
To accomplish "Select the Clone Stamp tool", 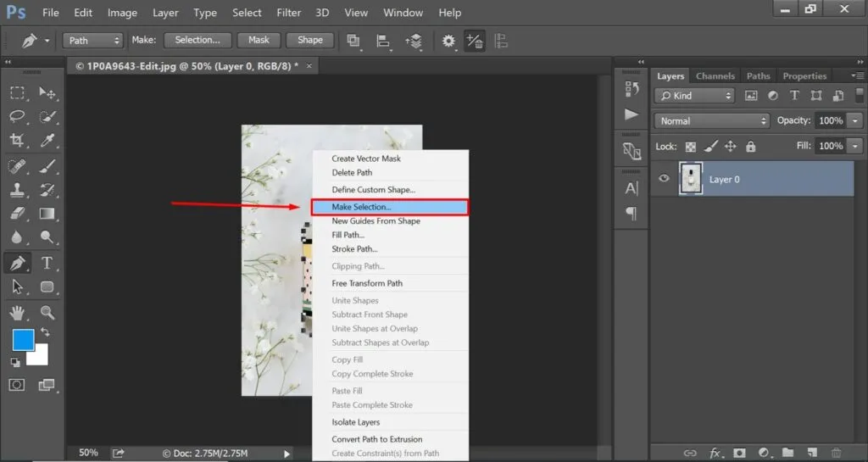I will tap(17, 189).
